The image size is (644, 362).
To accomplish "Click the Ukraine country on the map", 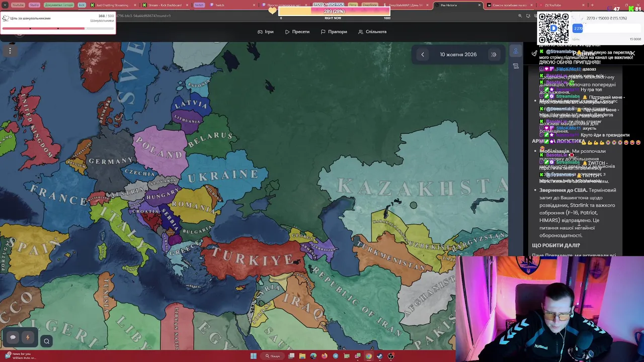I will pos(224,175).
